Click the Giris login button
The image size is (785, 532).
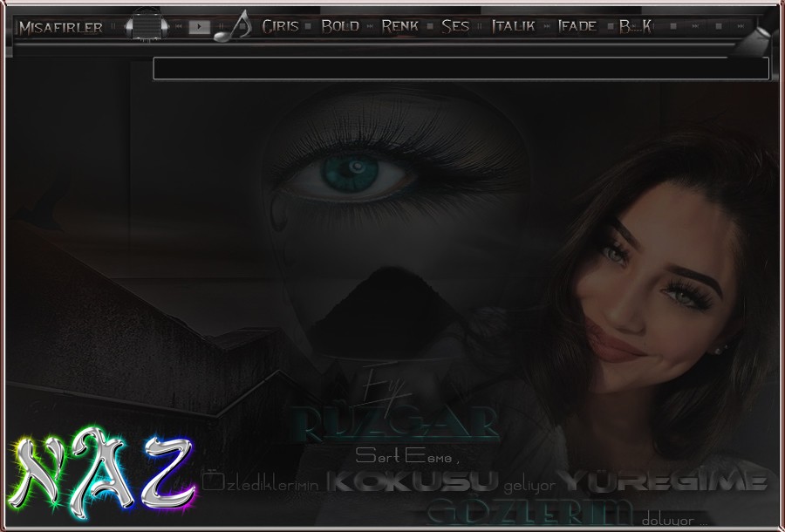(x=280, y=26)
